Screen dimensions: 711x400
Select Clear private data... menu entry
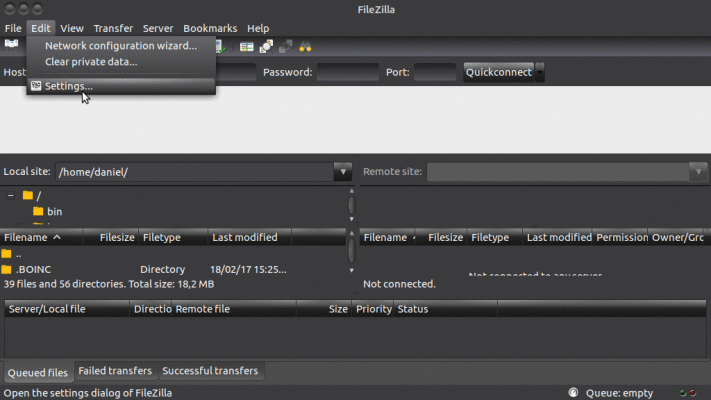click(x=90, y=62)
